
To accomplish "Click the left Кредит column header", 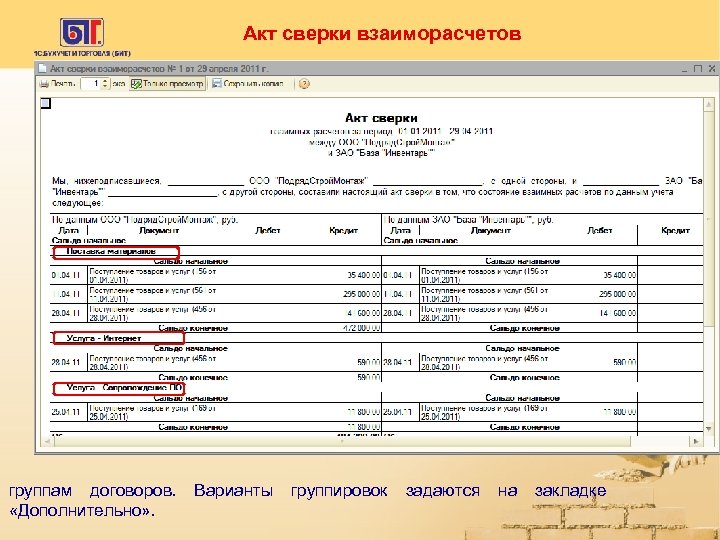I will click(343, 231).
